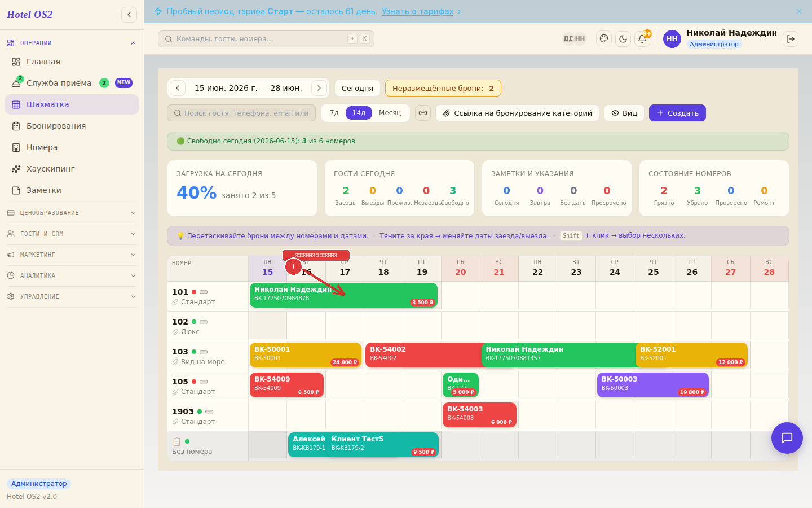Screen dimensions: 812x508
Task: Go to next date range arrow
Action: tap(319, 88)
